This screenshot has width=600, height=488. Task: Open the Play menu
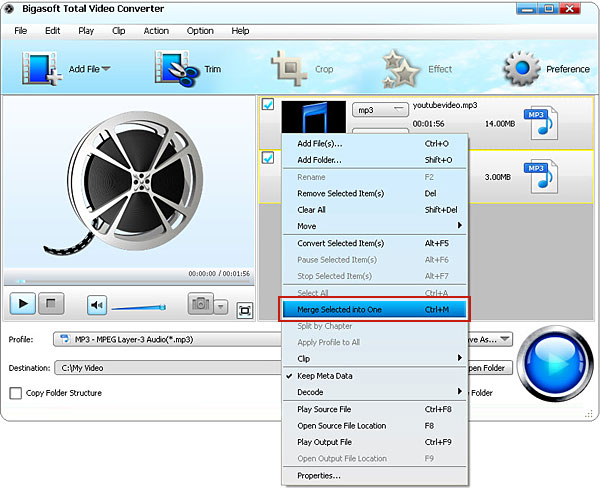86,31
